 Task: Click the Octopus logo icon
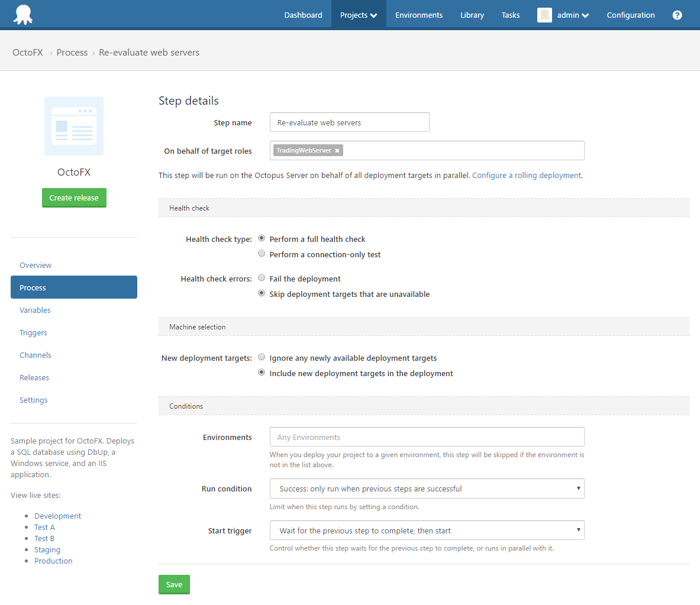(x=22, y=15)
